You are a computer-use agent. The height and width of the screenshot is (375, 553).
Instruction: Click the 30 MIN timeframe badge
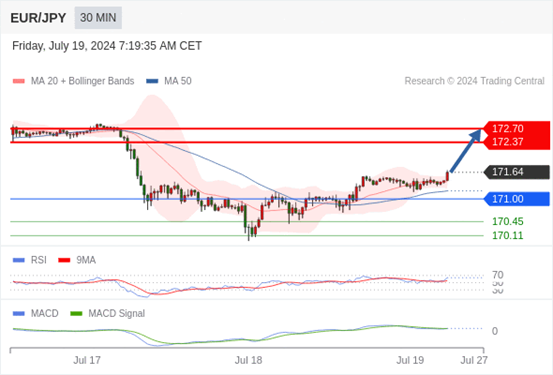pos(98,18)
